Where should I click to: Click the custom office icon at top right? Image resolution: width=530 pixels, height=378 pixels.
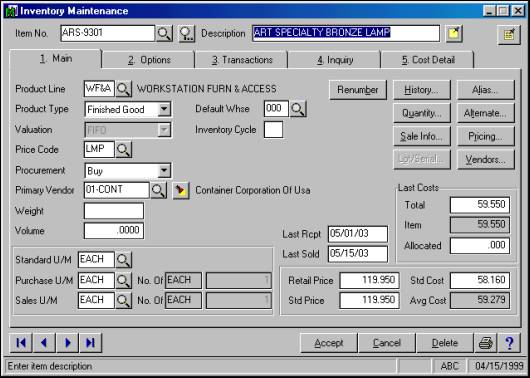pos(509,34)
